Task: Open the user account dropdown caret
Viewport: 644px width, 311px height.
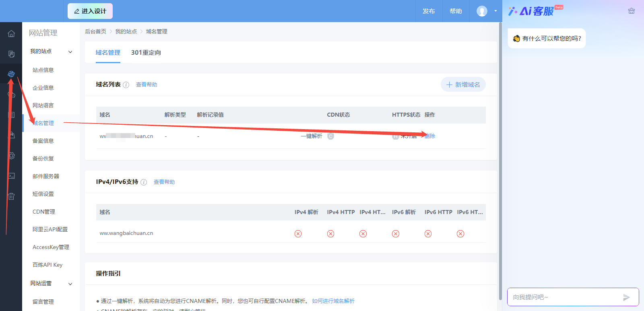Action: [495, 11]
